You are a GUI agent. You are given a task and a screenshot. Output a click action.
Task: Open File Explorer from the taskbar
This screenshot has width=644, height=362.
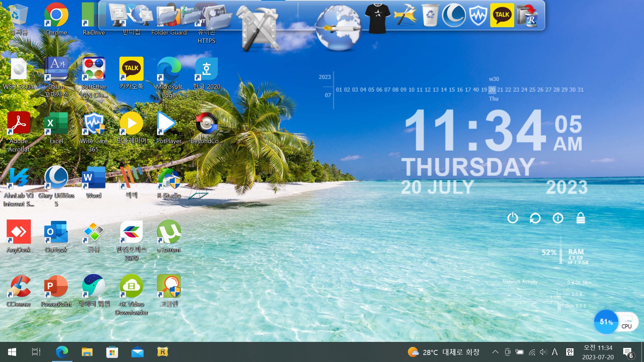point(87,352)
